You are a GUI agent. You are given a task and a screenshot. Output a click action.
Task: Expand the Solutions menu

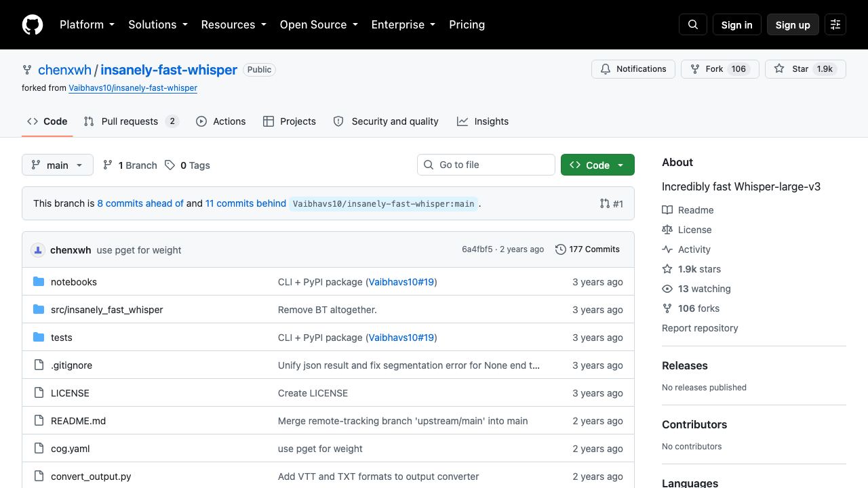[x=158, y=24]
